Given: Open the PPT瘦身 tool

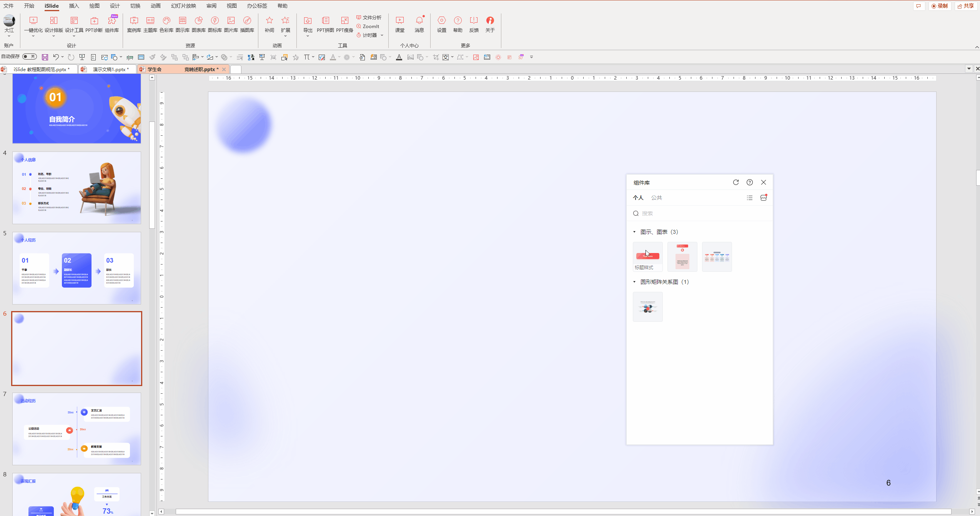Looking at the screenshot, I should [x=344, y=25].
